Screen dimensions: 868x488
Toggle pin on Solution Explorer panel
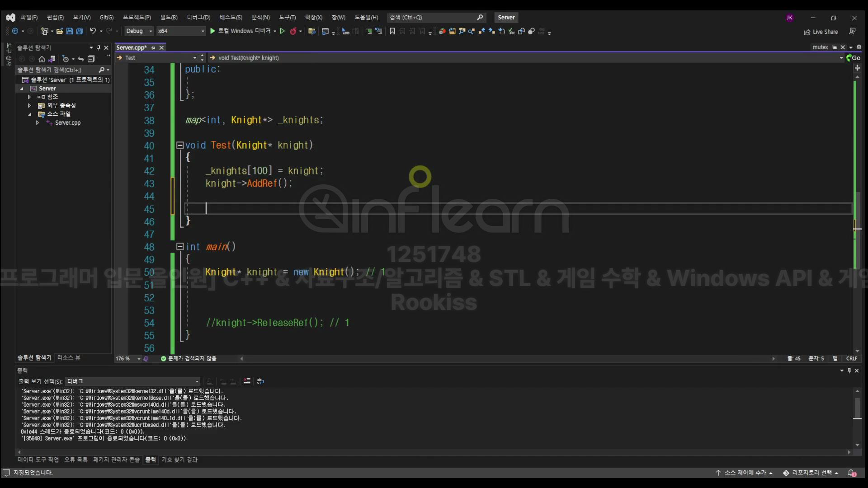pyautogui.click(x=99, y=47)
